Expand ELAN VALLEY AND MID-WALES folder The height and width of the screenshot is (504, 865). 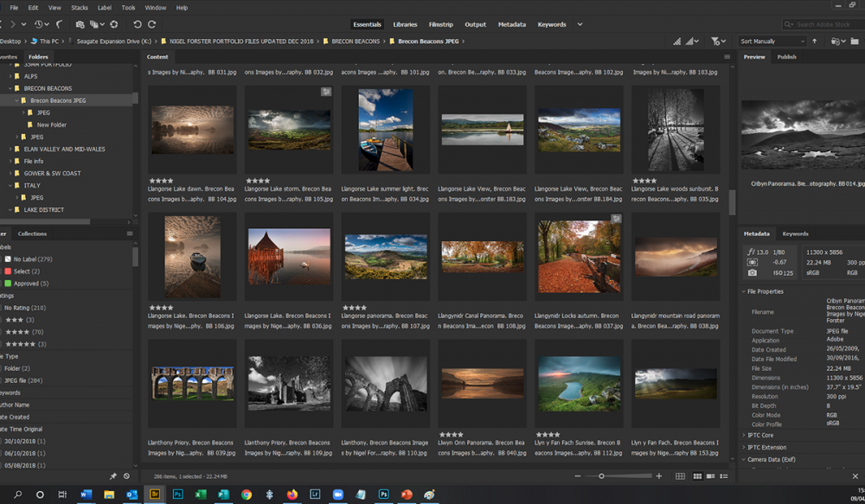click(x=10, y=149)
